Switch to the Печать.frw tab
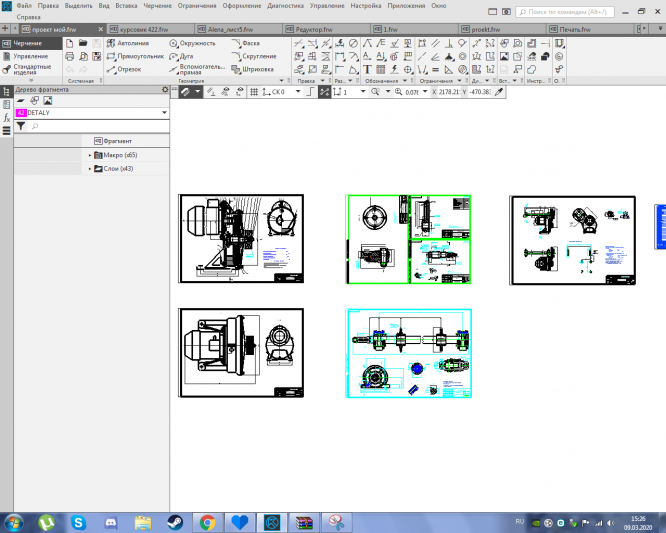 point(590,29)
